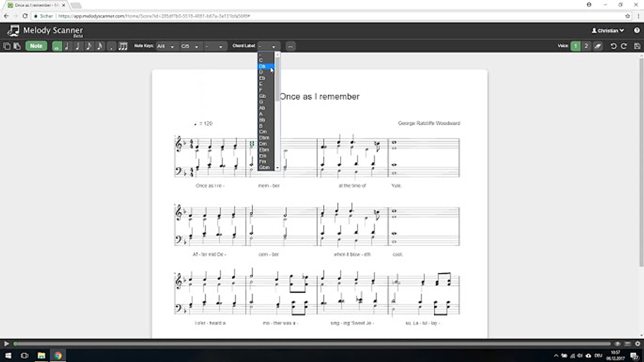
Task: Choose Db from the chord label list
Action: (x=266, y=66)
